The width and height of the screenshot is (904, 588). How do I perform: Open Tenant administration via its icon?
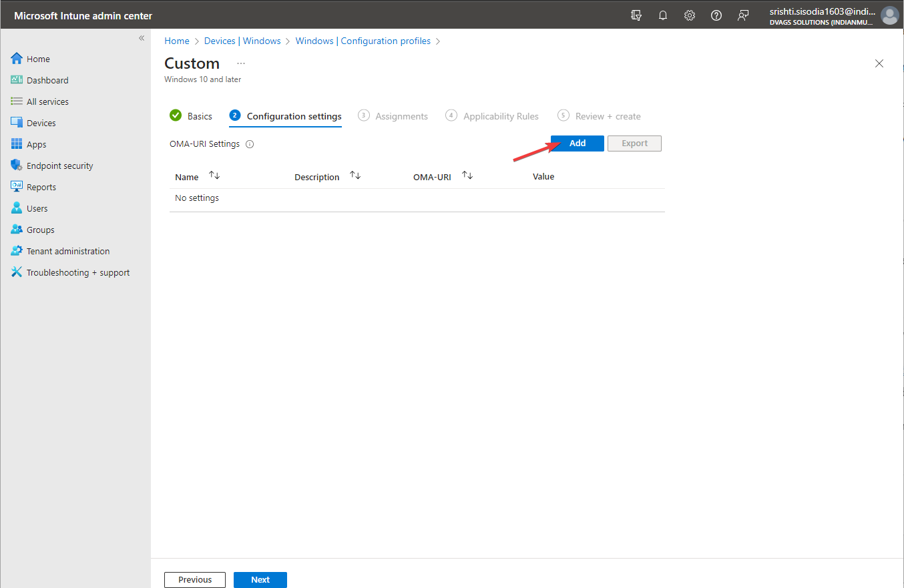pos(16,250)
